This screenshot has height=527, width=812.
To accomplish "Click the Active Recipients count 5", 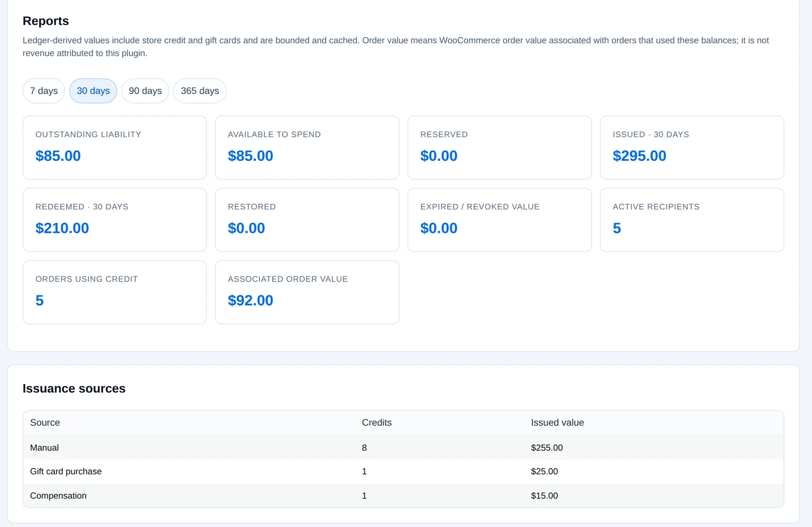I will [617, 228].
